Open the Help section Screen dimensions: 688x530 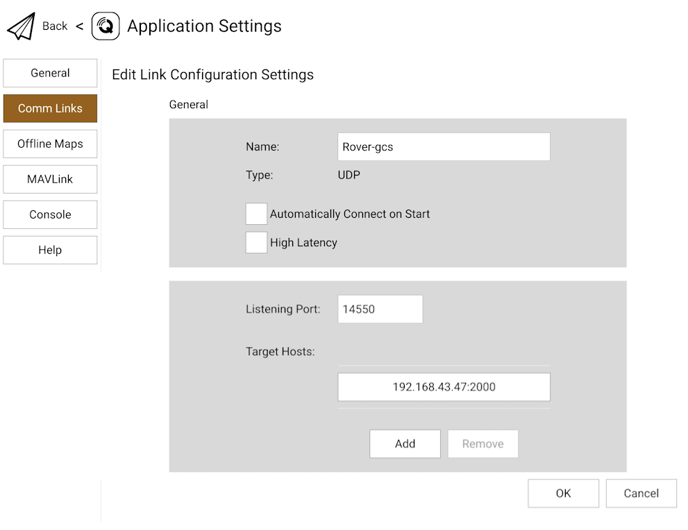point(50,250)
